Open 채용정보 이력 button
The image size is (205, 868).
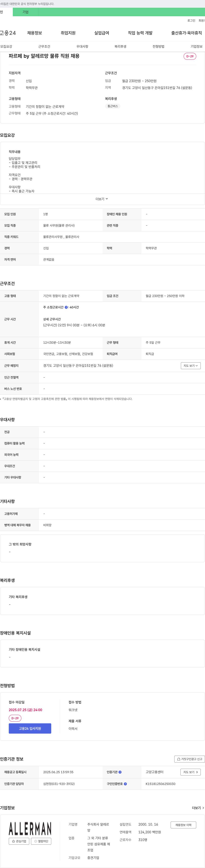[183, 825]
